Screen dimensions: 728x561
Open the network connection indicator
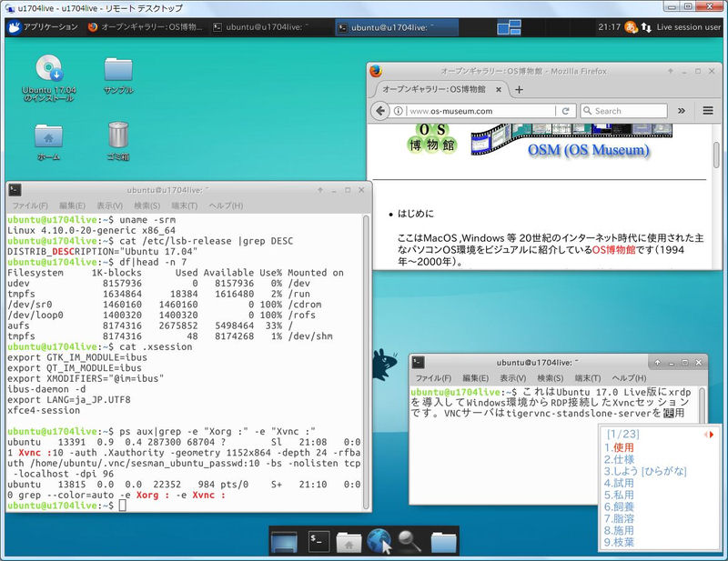point(646,27)
